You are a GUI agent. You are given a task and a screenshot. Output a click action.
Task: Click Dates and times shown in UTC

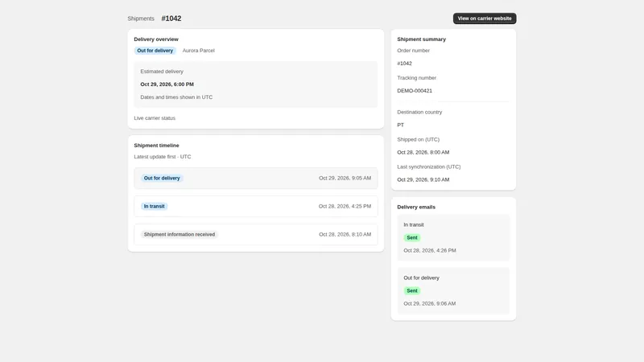(x=176, y=97)
